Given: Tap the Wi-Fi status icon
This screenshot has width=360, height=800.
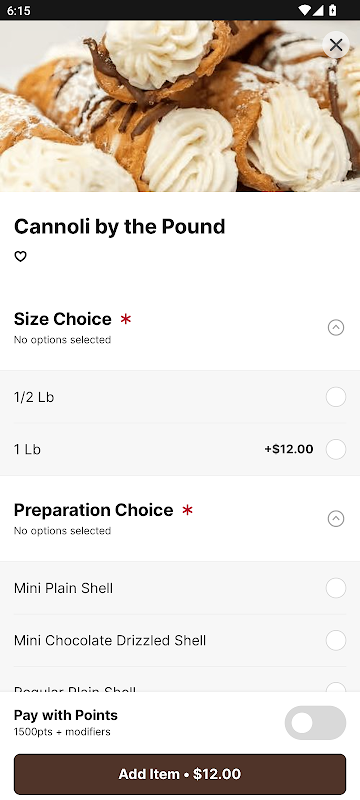Looking at the screenshot, I should click(304, 10).
